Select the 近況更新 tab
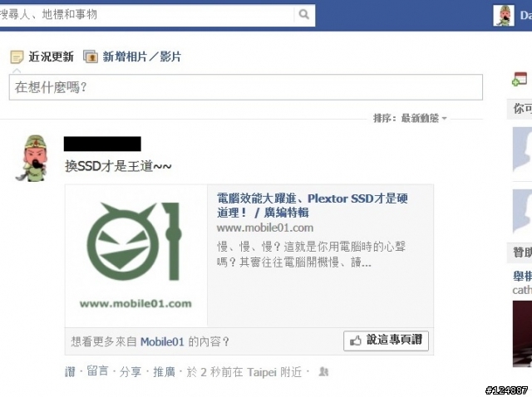 coord(51,56)
